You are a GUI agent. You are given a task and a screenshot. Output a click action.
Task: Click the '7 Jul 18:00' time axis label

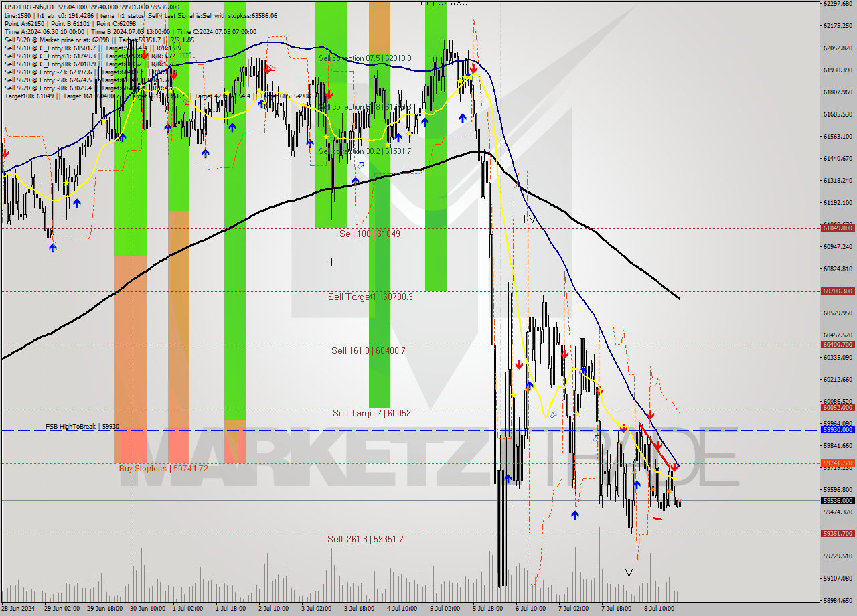617,609
